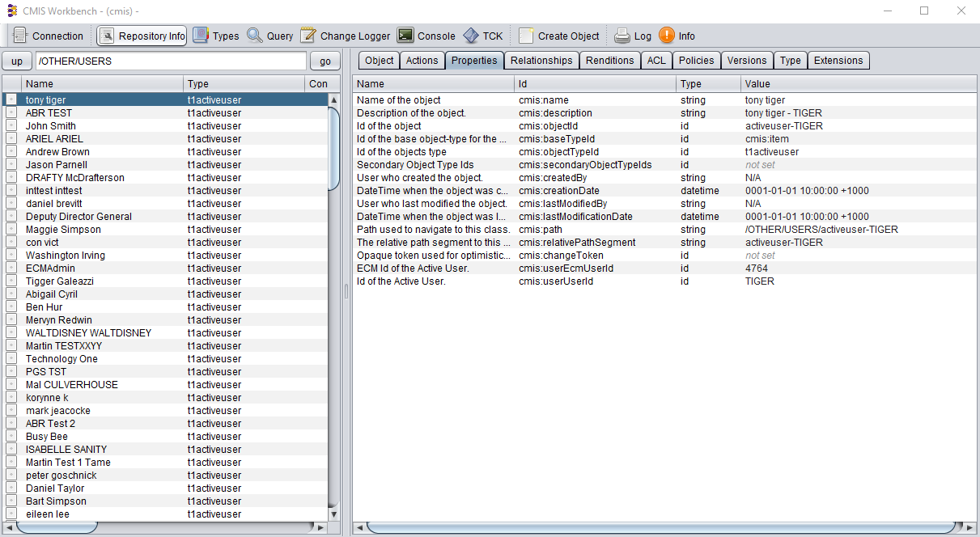Screen dimensions: 980x537
Task: Open the Types browser
Action: [x=216, y=36]
